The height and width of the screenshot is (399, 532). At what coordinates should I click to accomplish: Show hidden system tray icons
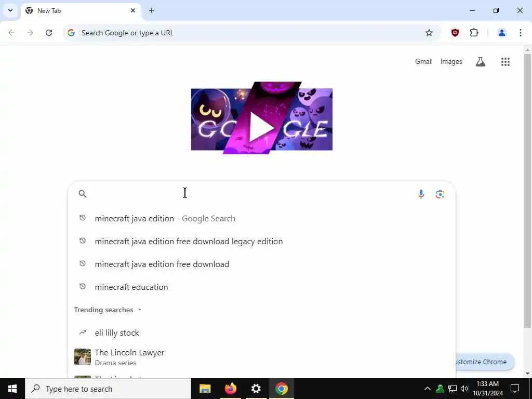click(x=428, y=389)
